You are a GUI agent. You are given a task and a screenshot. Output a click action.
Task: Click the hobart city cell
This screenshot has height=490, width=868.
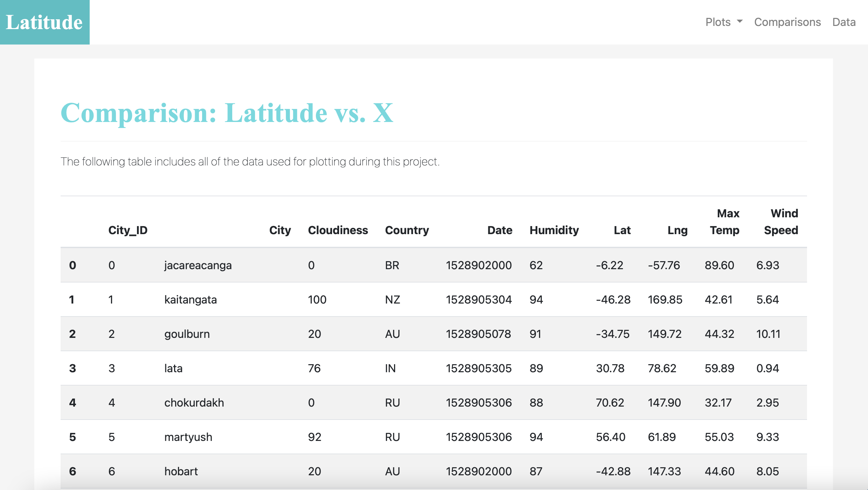(181, 471)
